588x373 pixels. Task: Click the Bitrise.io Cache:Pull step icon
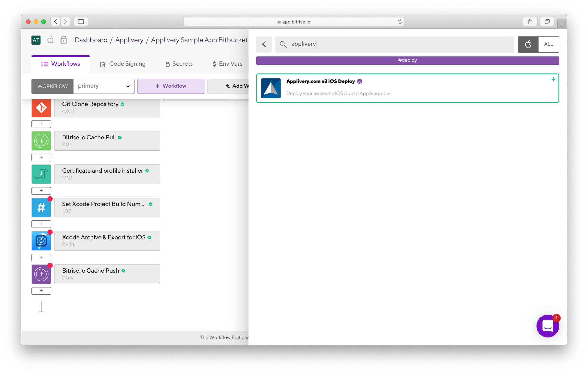[41, 141]
